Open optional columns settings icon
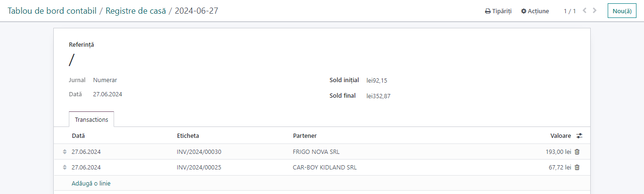 579,135
